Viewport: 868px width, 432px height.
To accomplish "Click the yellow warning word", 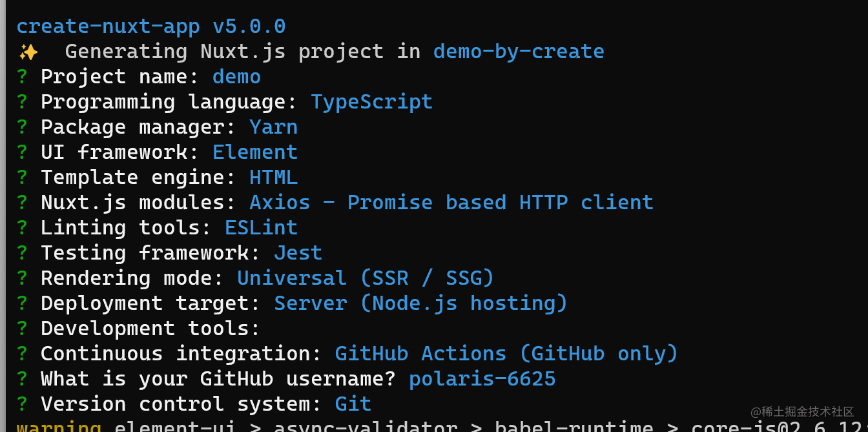I will pos(59,427).
